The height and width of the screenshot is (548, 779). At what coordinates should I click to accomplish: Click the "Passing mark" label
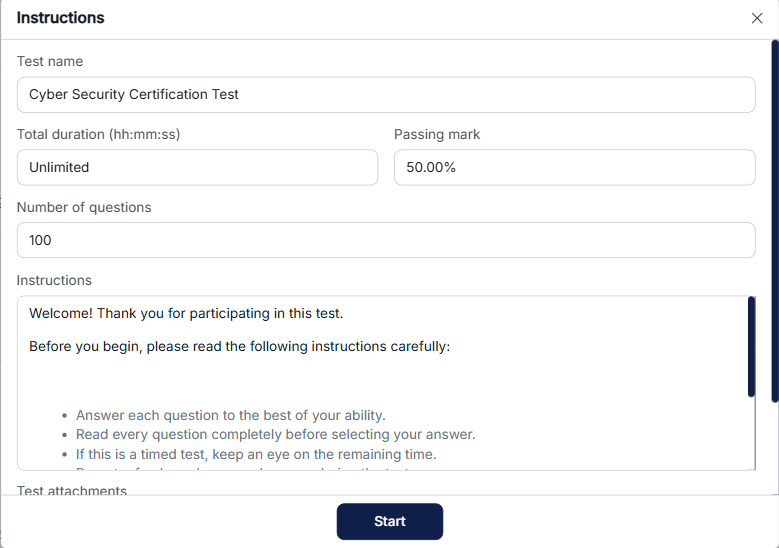(437, 134)
